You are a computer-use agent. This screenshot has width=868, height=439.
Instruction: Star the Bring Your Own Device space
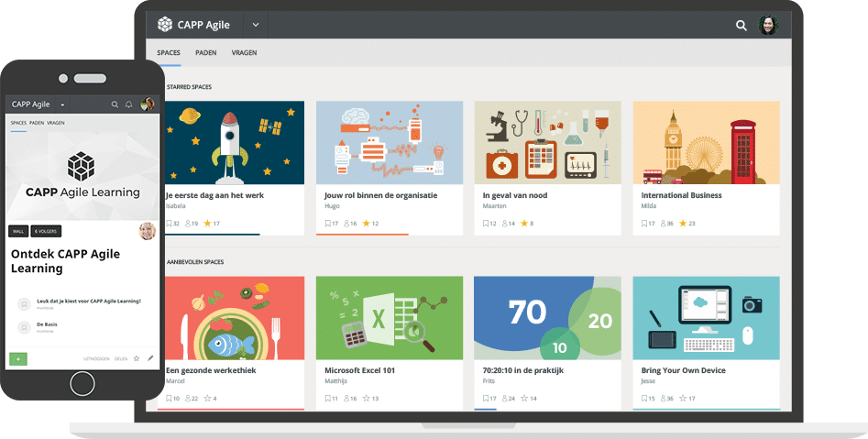(x=683, y=398)
